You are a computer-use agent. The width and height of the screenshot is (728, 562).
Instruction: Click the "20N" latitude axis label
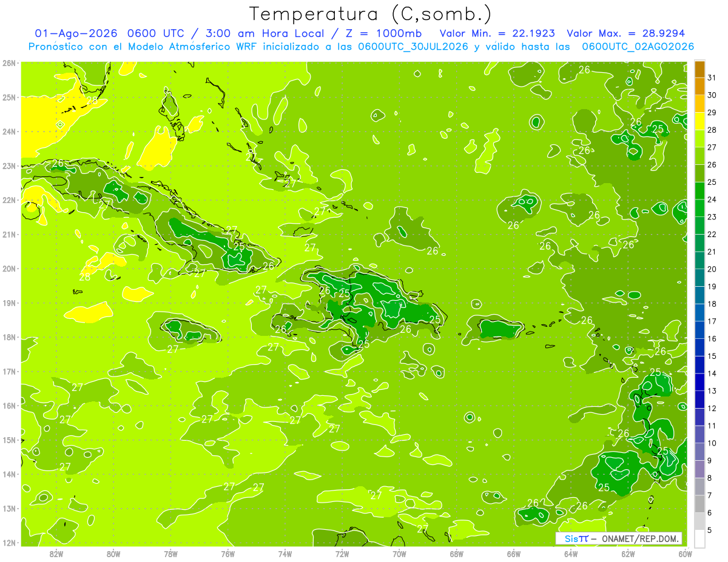(x=8, y=269)
